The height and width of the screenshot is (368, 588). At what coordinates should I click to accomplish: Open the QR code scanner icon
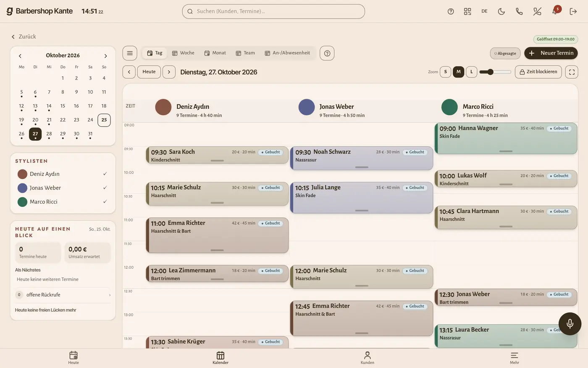click(x=467, y=11)
